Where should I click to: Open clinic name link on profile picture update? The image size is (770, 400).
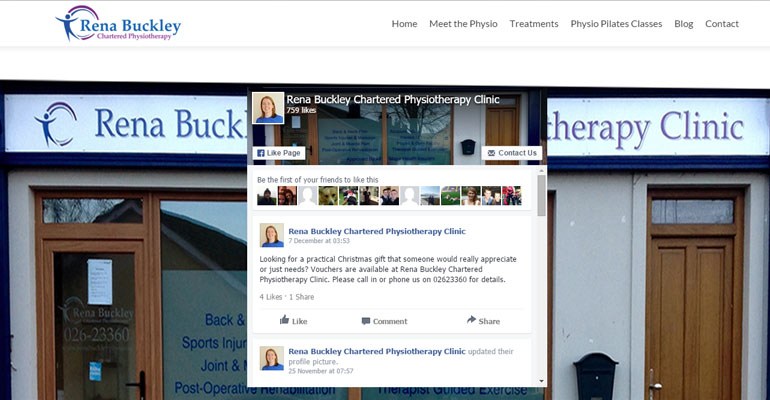[x=377, y=351]
